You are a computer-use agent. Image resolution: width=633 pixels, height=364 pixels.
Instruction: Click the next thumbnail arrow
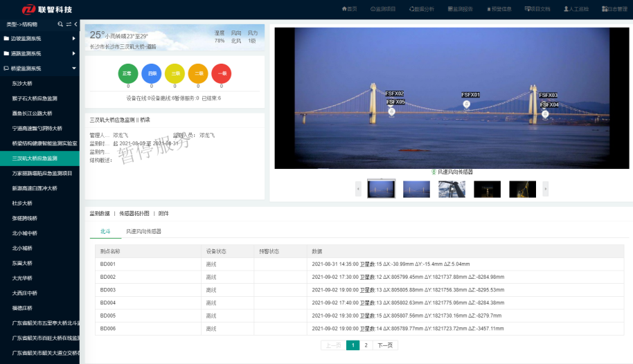[546, 189]
